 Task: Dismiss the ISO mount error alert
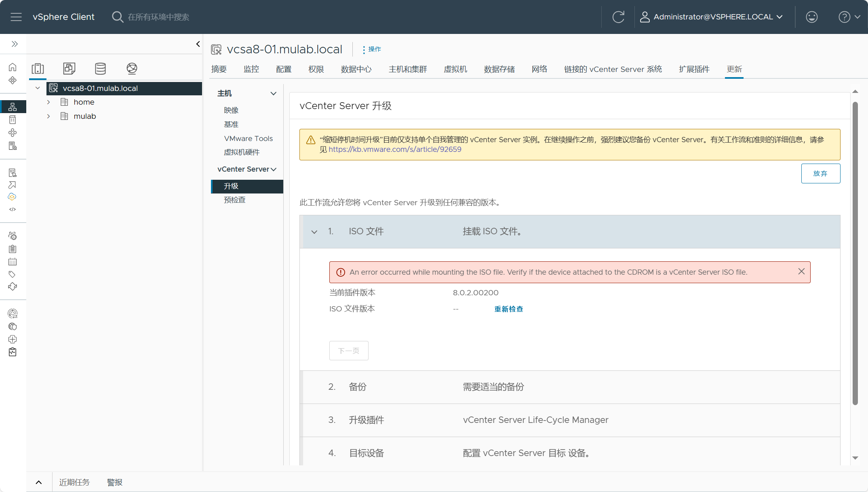[801, 271]
